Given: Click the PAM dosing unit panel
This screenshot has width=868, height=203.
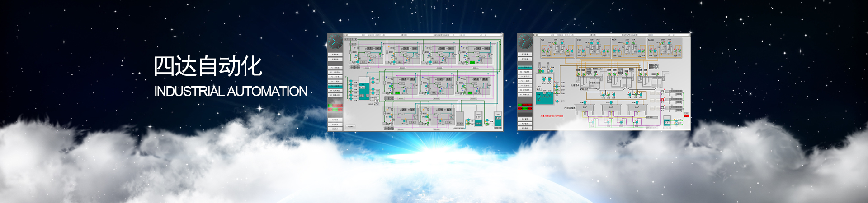Looking at the screenshot, I should click(x=592, y=48).
